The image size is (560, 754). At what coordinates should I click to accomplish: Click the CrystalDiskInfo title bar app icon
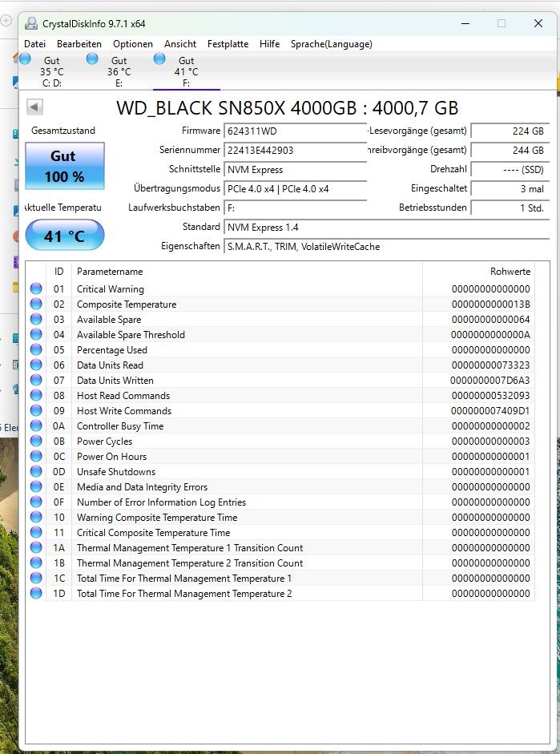click(31, 23)
